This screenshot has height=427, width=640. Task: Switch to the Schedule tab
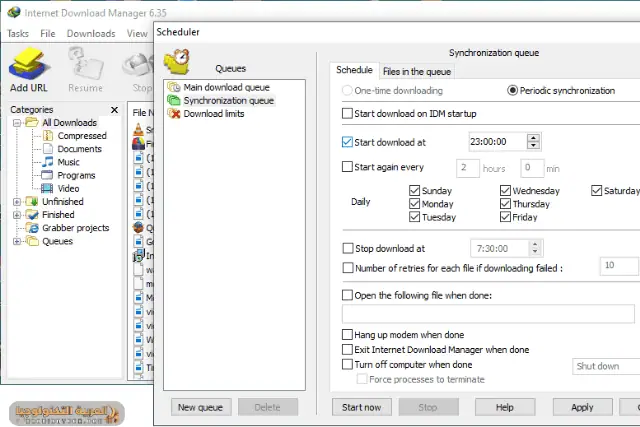coord(354,70)
